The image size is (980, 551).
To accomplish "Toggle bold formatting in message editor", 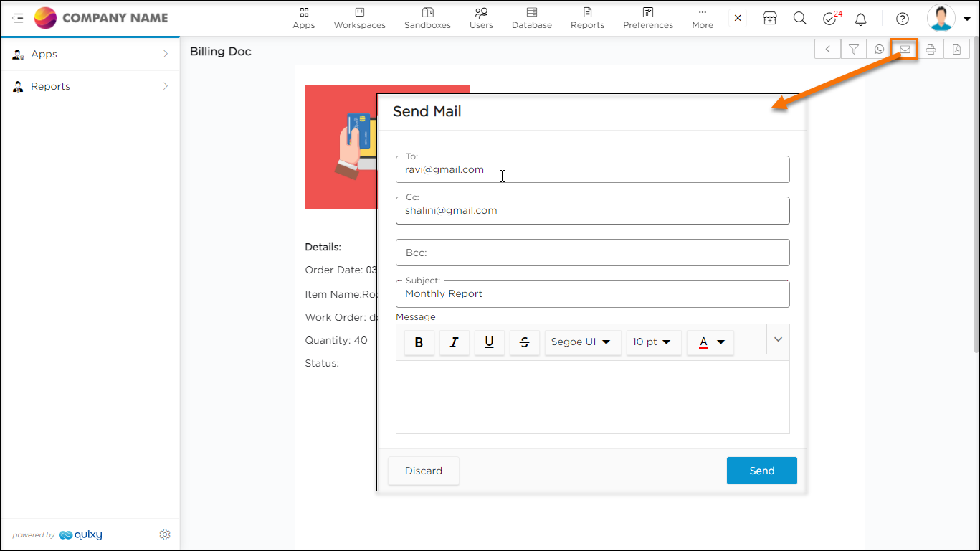I will pos(419,342).
